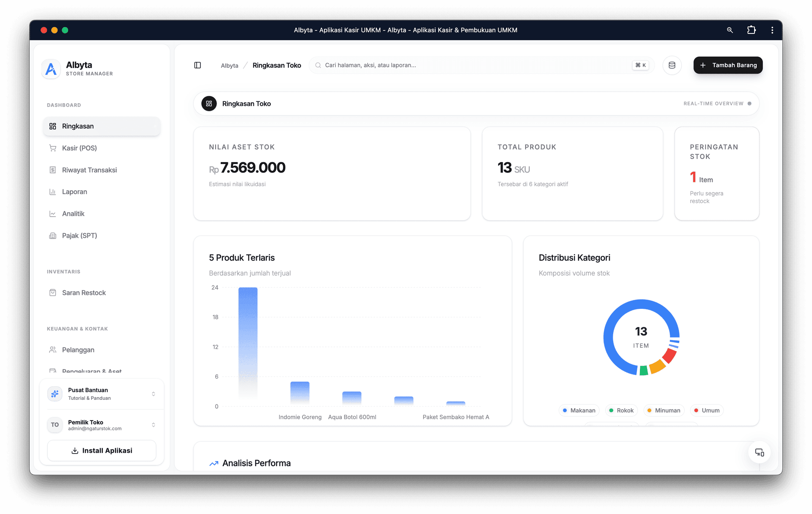
Task: Click the blue Makanan color dot
Action: click(565, 410)
